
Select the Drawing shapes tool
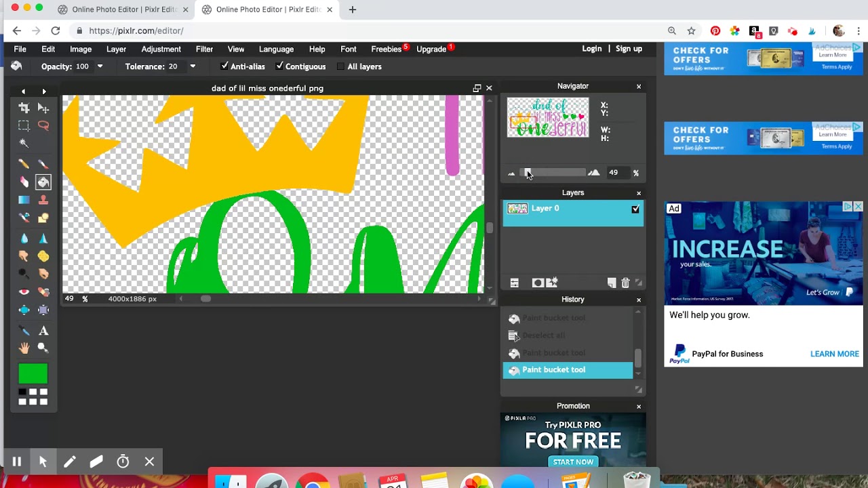tap(43, 218)
